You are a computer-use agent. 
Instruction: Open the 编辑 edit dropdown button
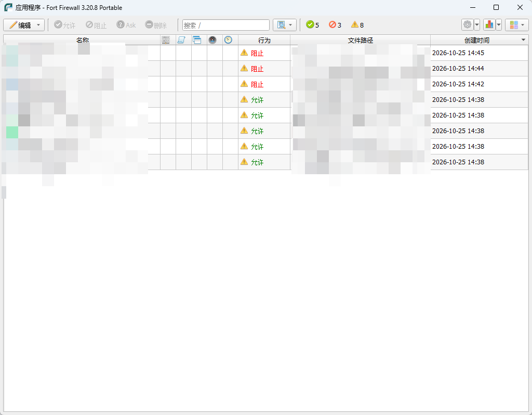pyautogui.click(x=24, y=25)
